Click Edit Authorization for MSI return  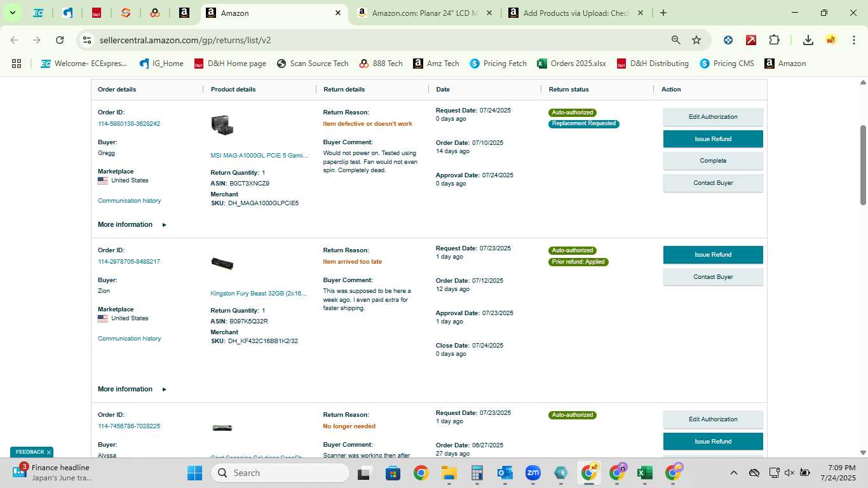click(x=713, y=117)
